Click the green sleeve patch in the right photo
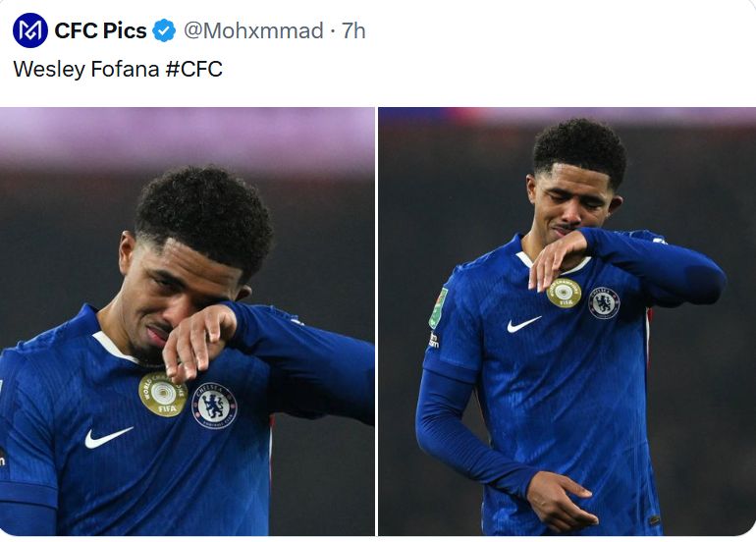The image size is (756, 542). (438, 307)
